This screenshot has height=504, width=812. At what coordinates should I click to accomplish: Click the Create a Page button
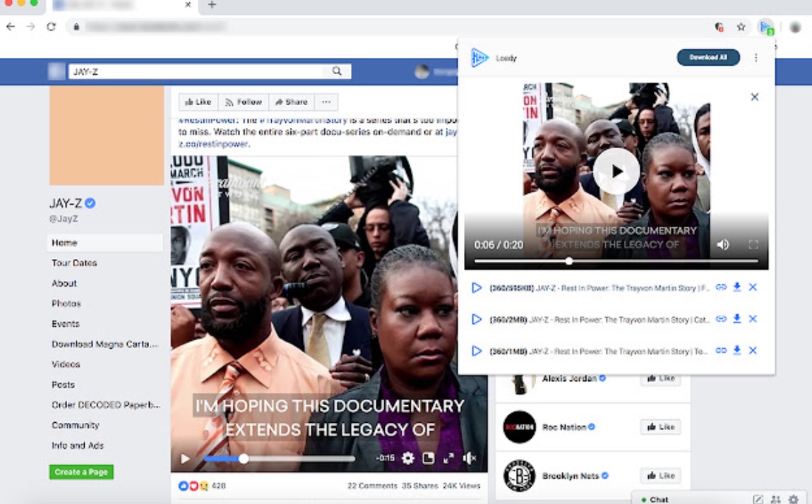point(81,472)
